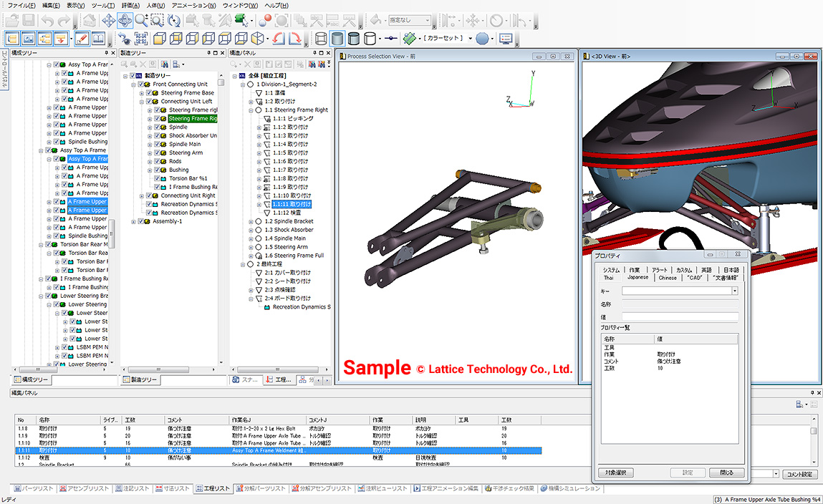Click the 閉じる button
The width and height of the screenshot is (823, 504).
(726, 472)
